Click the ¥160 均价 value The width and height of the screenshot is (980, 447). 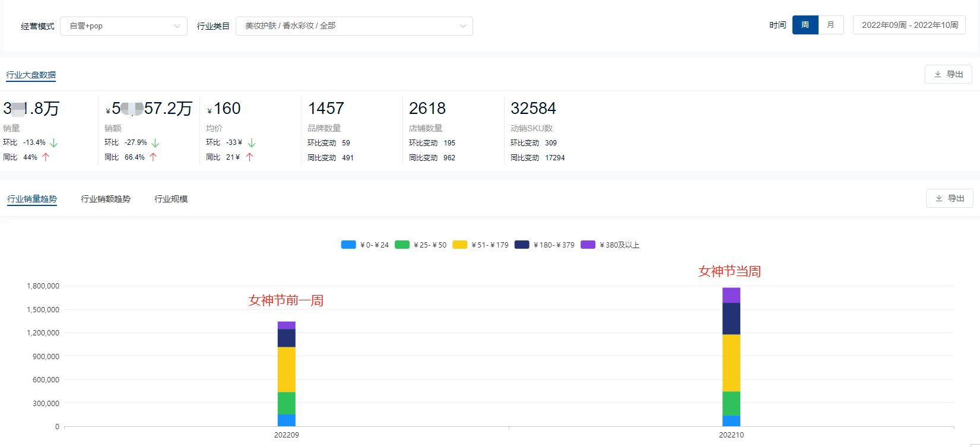224,109
